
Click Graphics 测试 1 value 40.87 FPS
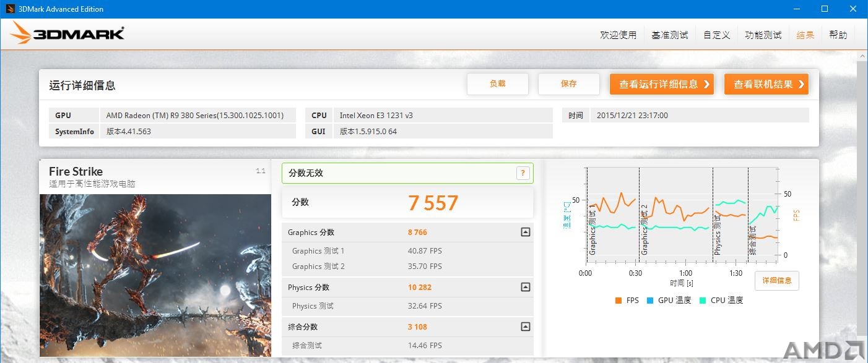point(425,251)
